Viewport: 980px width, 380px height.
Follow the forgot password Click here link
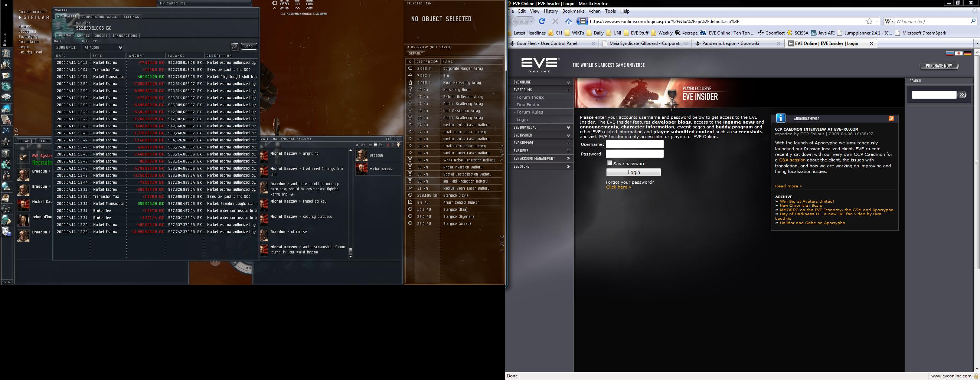tap(618, 187)
